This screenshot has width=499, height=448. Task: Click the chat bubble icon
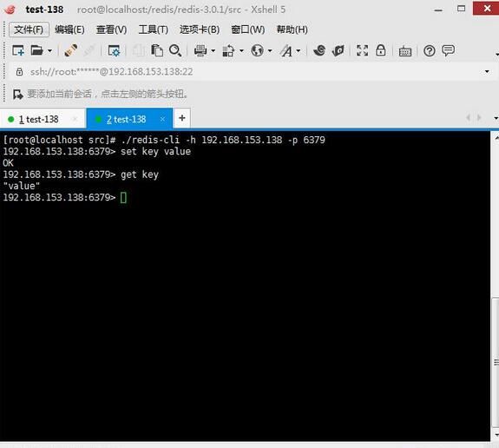pyautogui.click(x=448, y=50)
